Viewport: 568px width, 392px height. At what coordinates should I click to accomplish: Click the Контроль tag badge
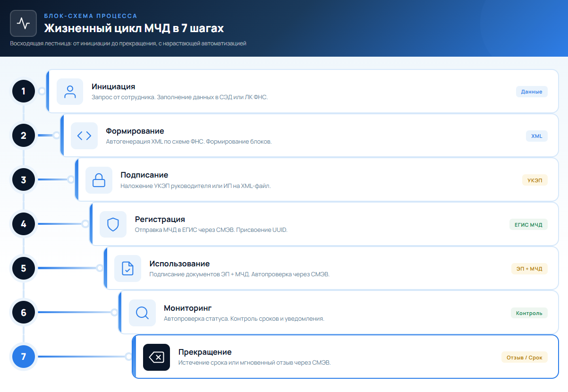(529, 313)
